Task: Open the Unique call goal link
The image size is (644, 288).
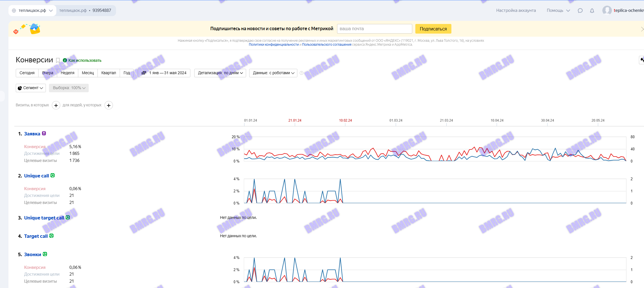Action: 37,176
